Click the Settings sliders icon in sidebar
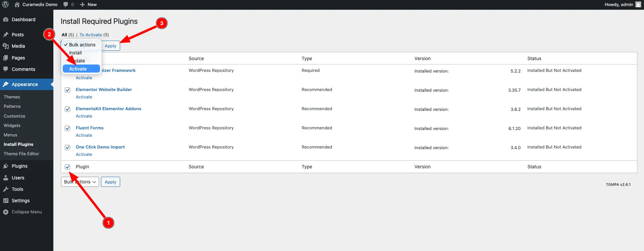644x251 pixels. pos(6,201)
